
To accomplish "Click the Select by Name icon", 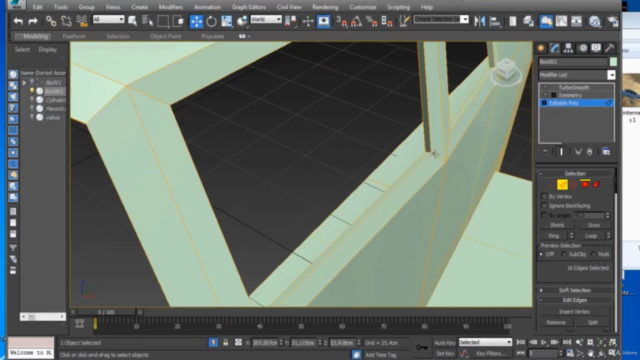I will coord(147,21).
